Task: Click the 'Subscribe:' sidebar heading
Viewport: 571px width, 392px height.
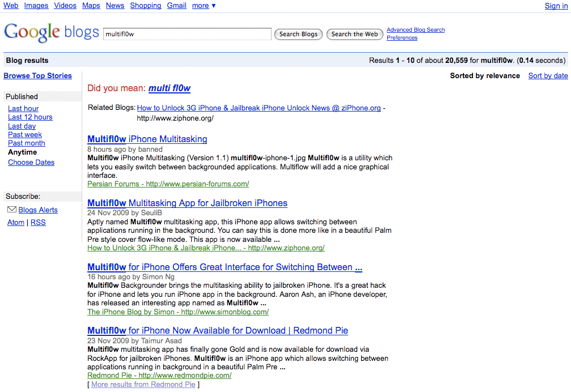Action: click(x=23, y=197)
